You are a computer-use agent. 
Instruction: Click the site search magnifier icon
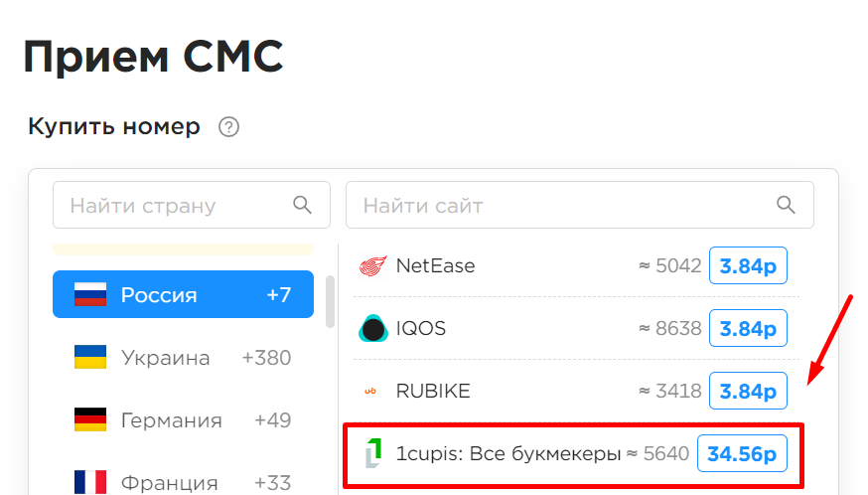[x=786, y=205]
